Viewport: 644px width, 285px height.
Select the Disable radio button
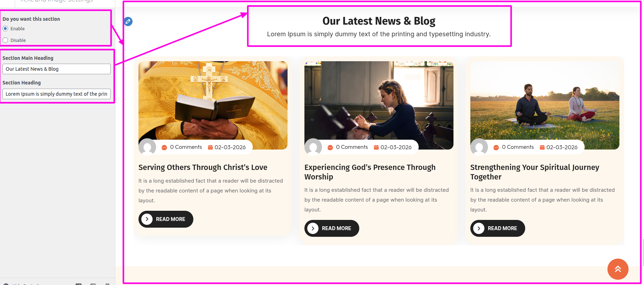point(5,40)
